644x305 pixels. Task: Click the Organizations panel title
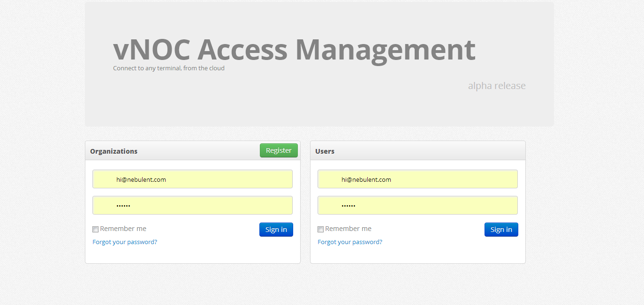(x=114, y=151)
